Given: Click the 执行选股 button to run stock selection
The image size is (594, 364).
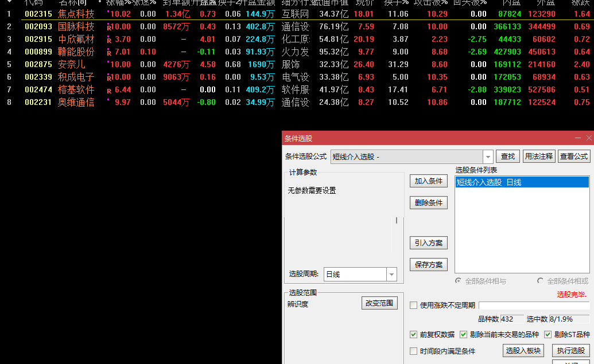Looking at the screenshot, I should (x=572, y=350).
